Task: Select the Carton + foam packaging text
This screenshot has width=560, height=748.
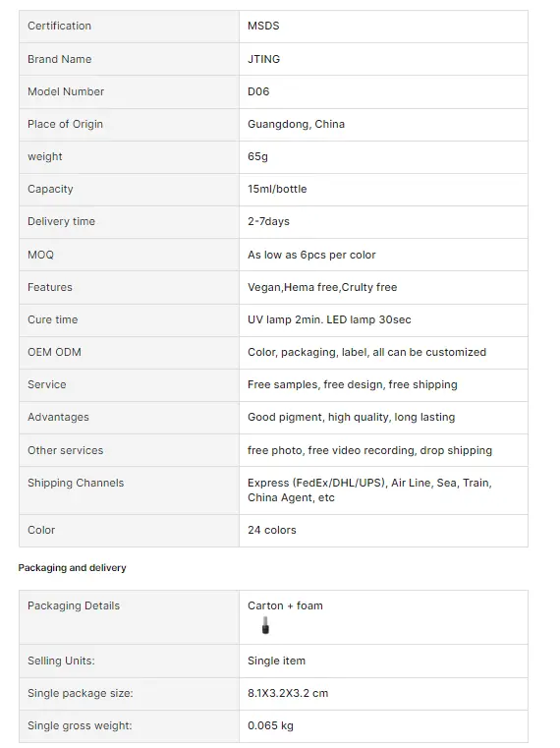Action: [x=285, y=605]
